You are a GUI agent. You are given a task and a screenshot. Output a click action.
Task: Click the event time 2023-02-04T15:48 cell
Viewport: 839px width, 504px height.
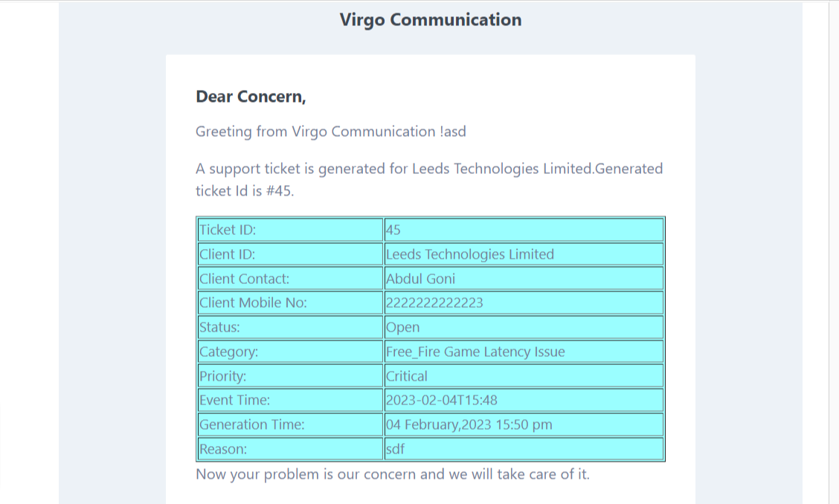524,400
